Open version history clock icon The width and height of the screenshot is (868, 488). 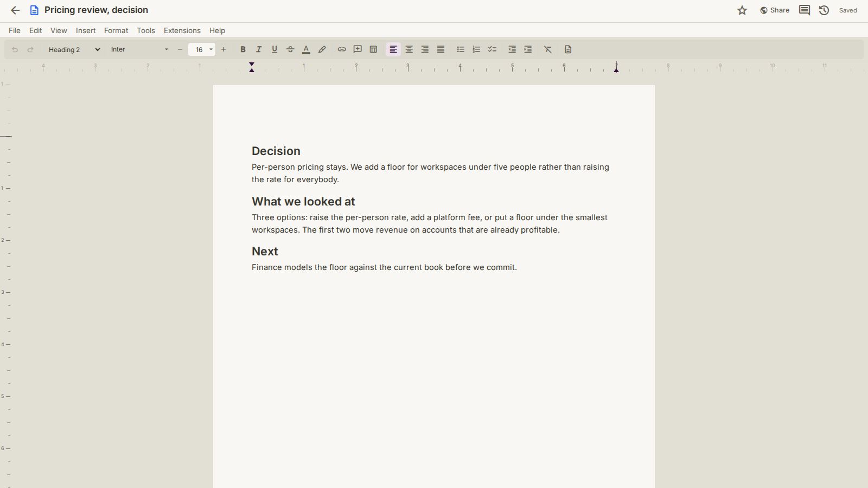(824, 10)
